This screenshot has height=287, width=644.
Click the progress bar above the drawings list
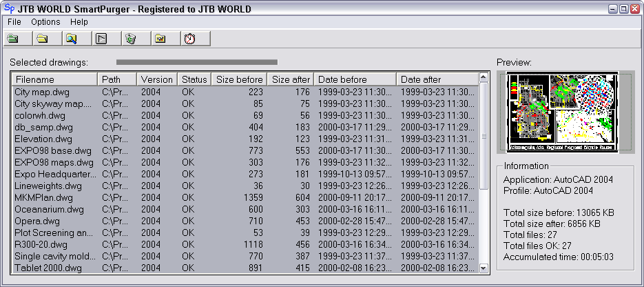[x=197, y=62]
